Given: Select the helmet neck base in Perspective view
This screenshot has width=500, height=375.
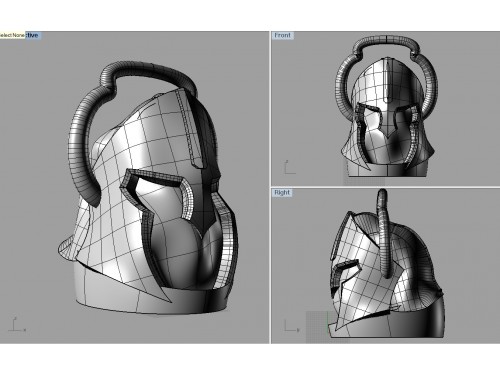Looking at the screenshot, I should 143,293.
